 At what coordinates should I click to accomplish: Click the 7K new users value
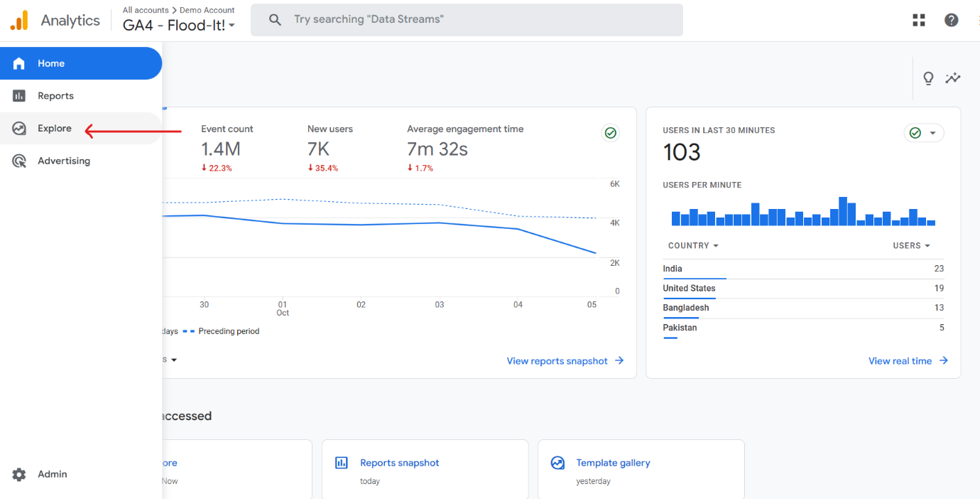pyautogui.click(x=318, y=149)
